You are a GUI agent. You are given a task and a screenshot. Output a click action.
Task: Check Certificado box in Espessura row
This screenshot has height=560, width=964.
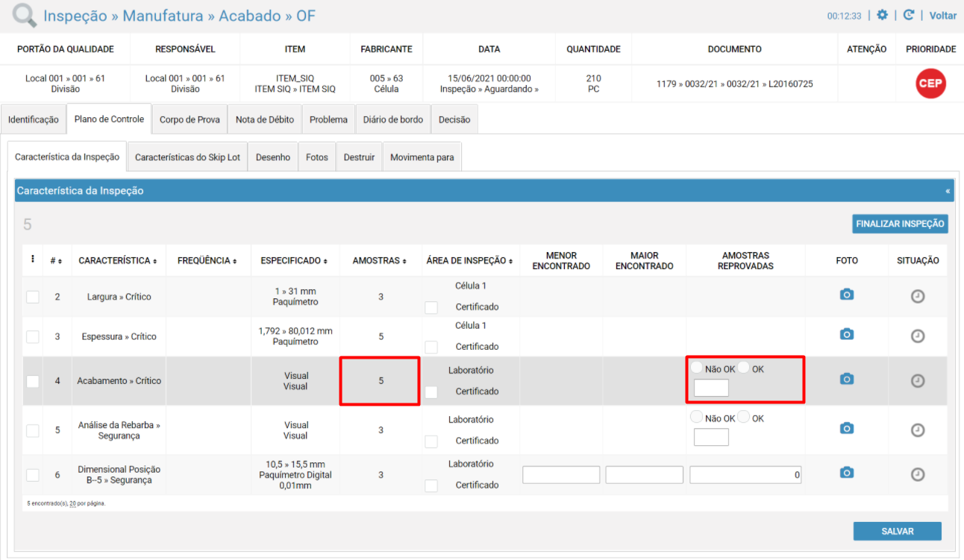click(x=431, y=347)
